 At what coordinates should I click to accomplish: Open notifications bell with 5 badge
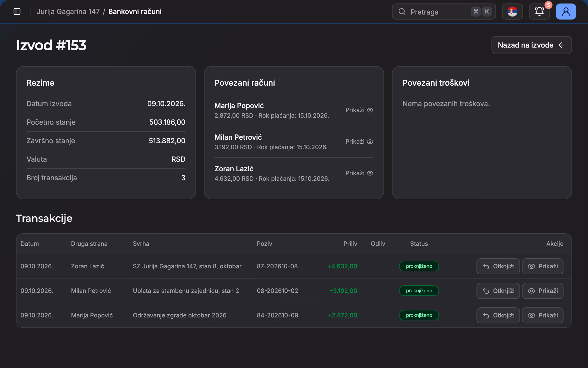539,12
